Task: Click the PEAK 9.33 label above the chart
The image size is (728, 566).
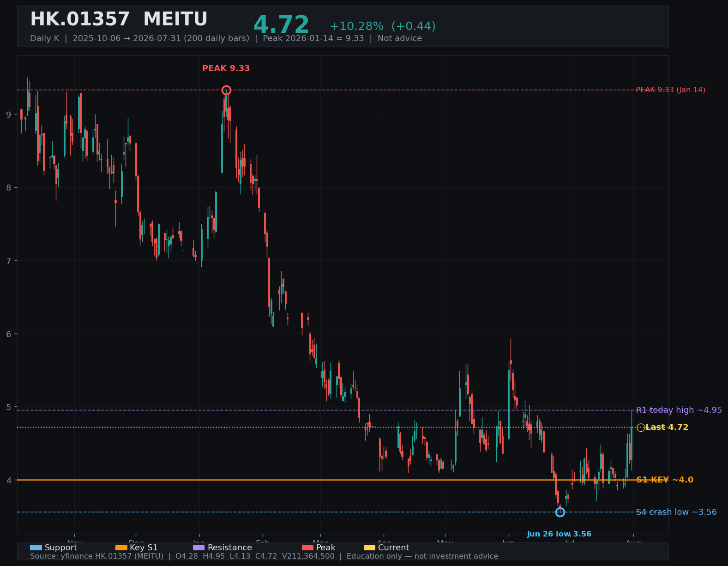Action: click(x=226, y=68)
